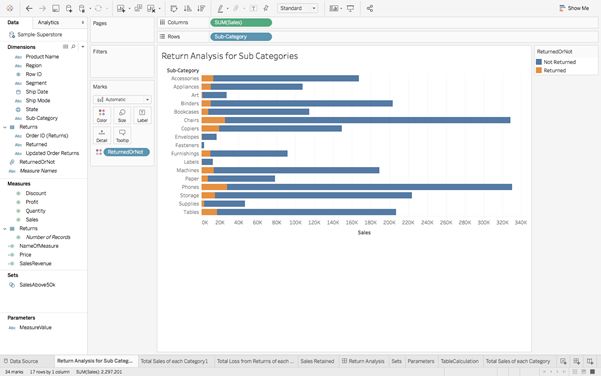Image resolution: width=601 pixels, height=376 pixels.
Task: Click the blue Not Returned Chairs bar
Action: 367,120
